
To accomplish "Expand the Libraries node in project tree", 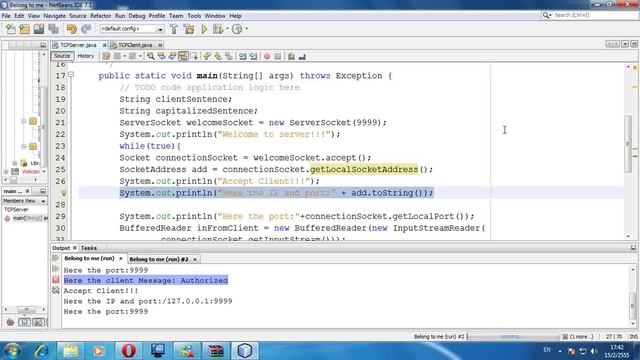I will pyautogui.click(x=15, y=163).
